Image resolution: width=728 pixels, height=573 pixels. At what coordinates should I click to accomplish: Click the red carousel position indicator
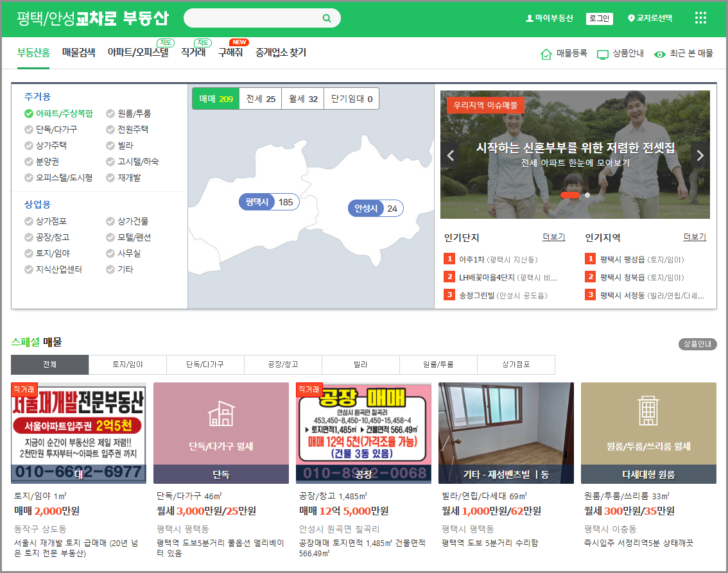pos(570,195)
